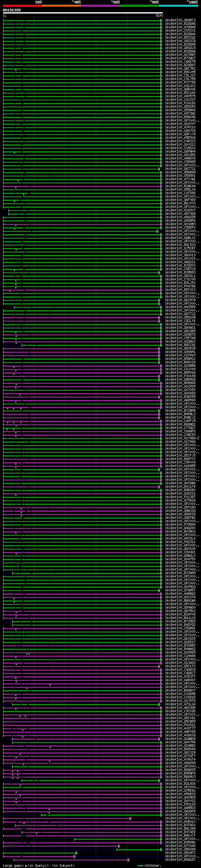The image size is (201, 868).
Task: Click the green arrowhead on the UniRef100_Q504F2 row
Action: coord(77,853)
